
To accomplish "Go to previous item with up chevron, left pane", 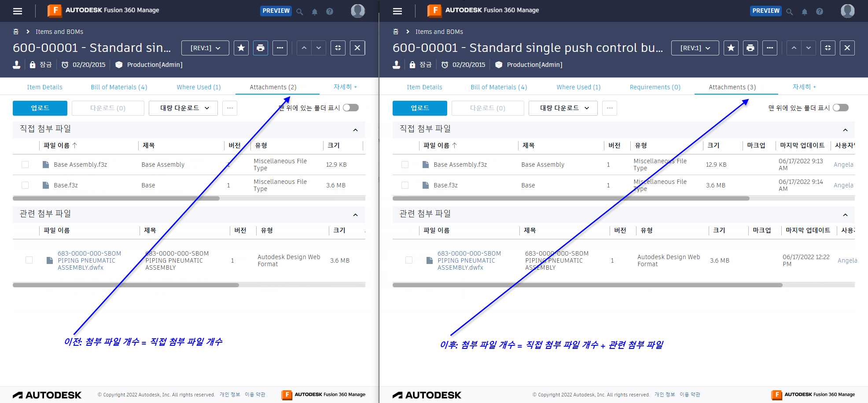I will click(304, 48).
